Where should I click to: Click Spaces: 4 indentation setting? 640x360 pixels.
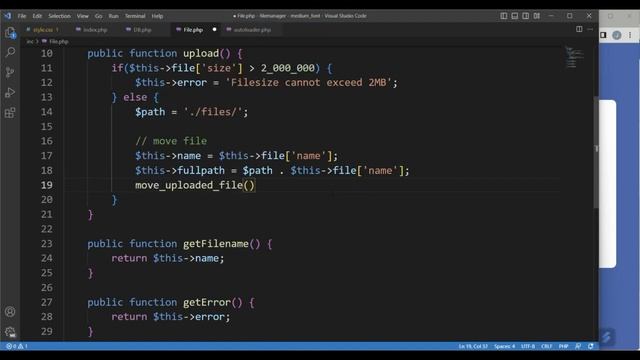(504, 346)
